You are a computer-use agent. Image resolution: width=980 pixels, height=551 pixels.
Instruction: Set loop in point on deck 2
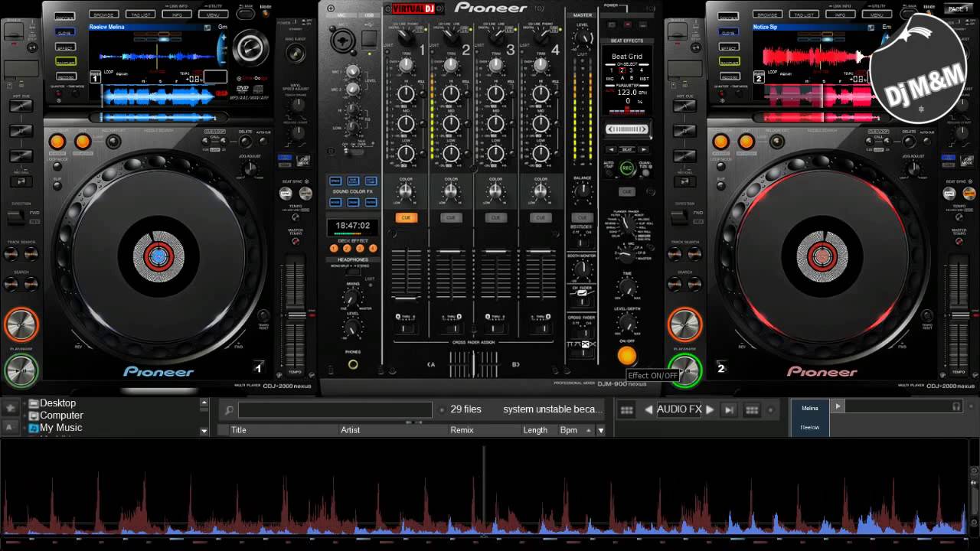point(720,141)
